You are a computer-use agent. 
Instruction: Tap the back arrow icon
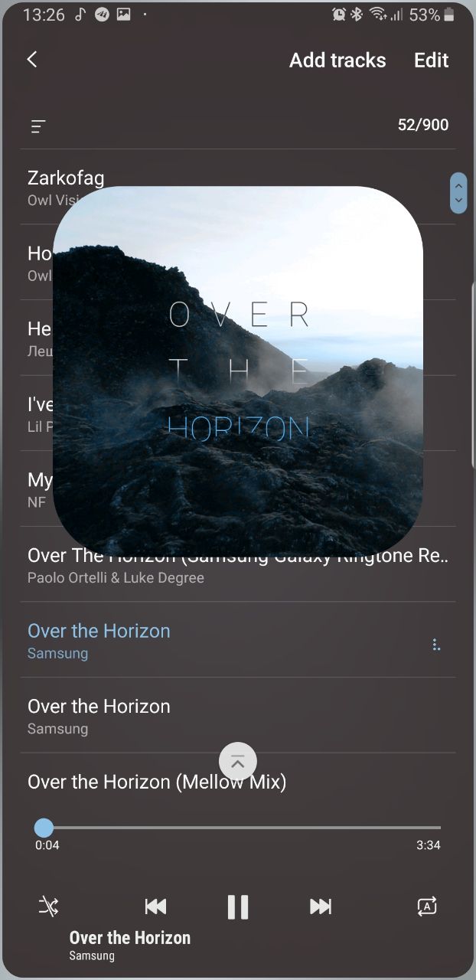click(32, 60)
